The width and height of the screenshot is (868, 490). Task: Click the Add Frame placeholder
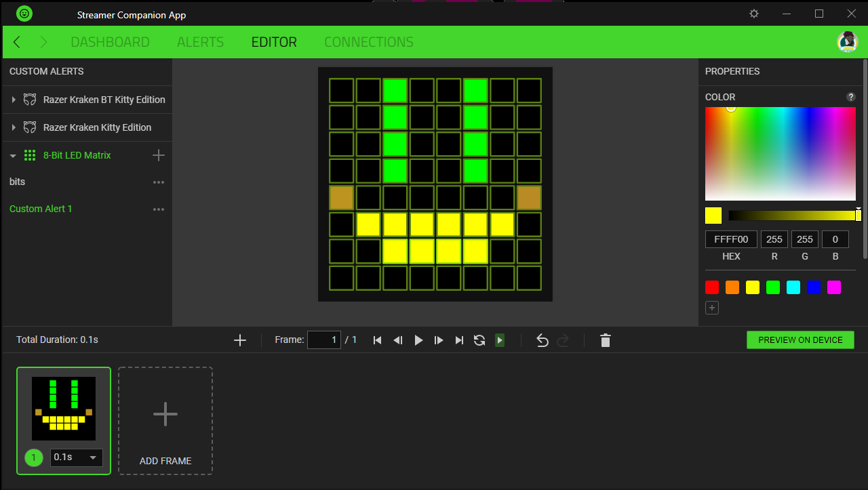(165, 421)
